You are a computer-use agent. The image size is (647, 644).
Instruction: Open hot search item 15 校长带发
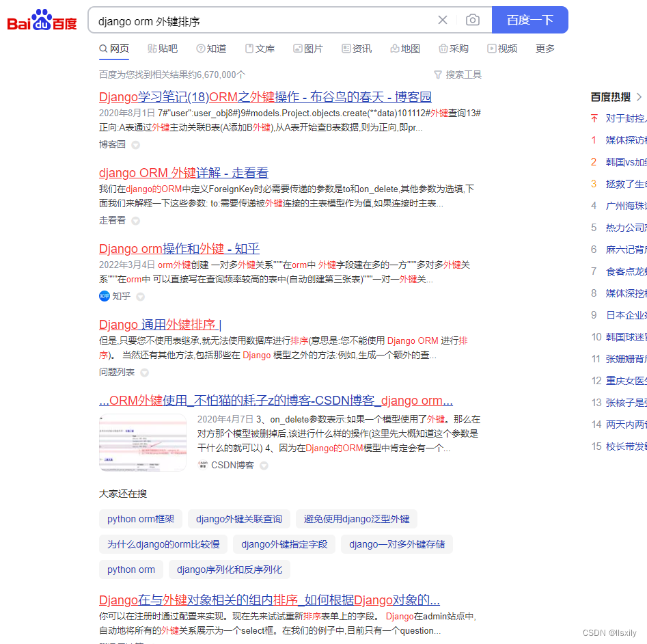point(626,446)
